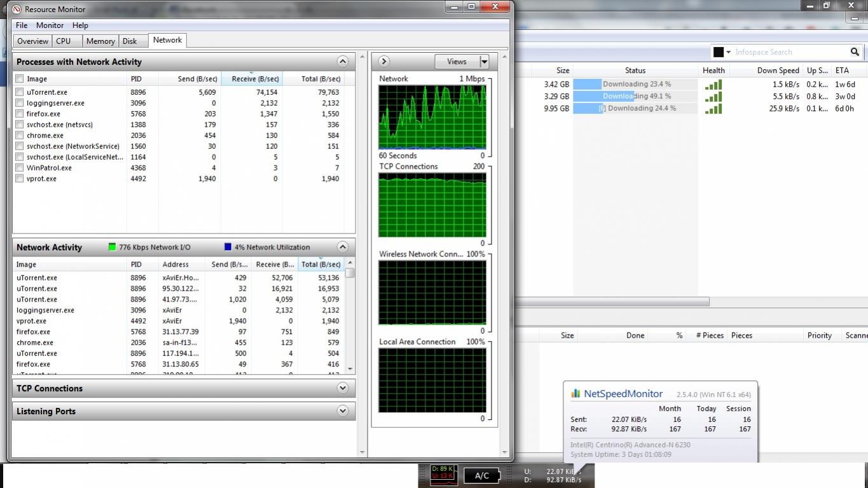
Task: Click the Infospace Search input field
Action: pyautogui.click(x=789, y=52)
